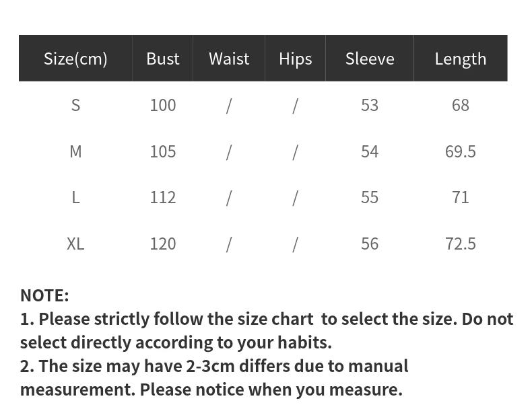Viewport: 532px width, 407px height.
Task: Select the Bust column header
Action: coord(162,59)
